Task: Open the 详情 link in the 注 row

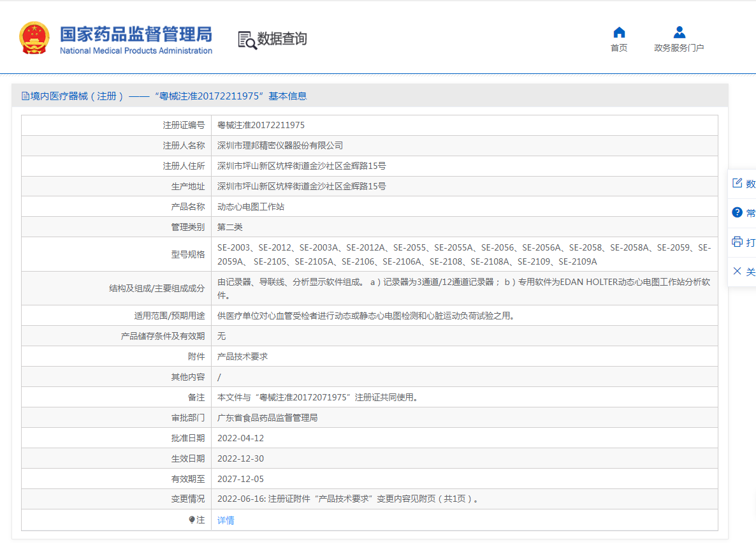Action: click(x=226, y=520)
